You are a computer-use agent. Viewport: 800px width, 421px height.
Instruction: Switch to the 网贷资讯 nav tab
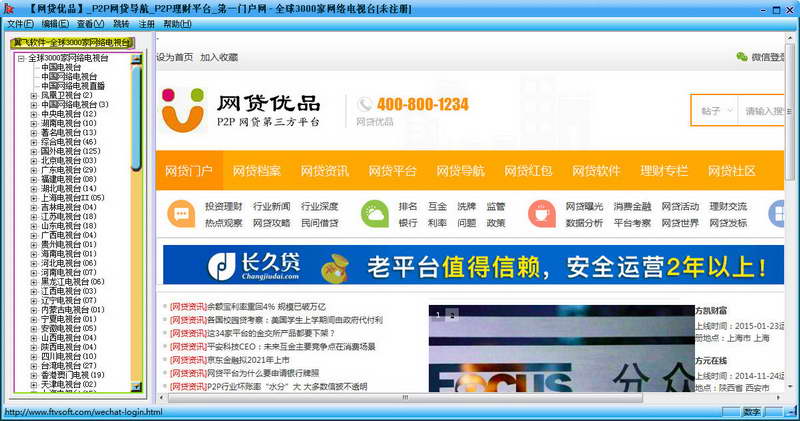324,170
